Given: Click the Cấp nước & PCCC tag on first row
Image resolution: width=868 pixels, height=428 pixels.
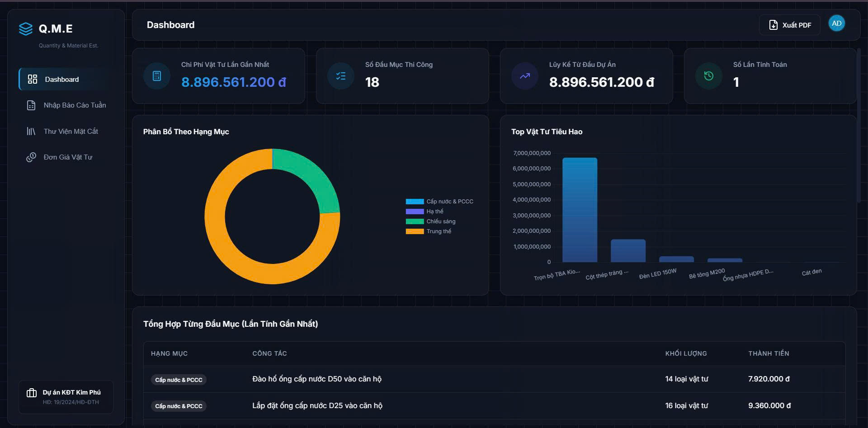Looking at the screenshot, I should click(x=179, y=380).
